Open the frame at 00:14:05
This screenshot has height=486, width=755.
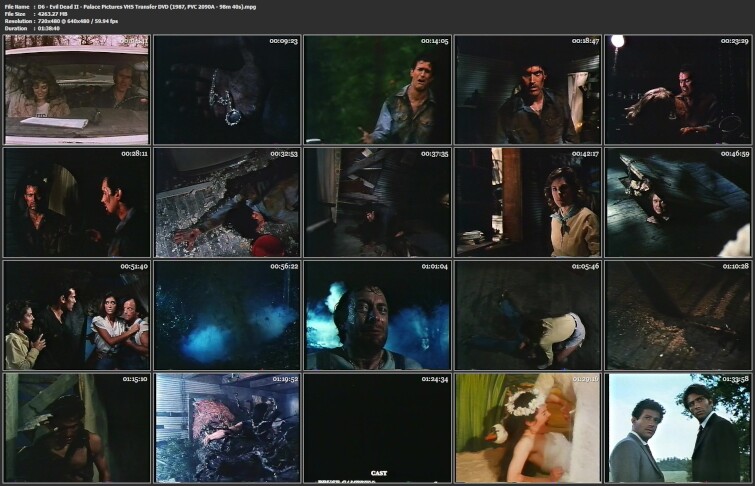click(x=378, y=90)
